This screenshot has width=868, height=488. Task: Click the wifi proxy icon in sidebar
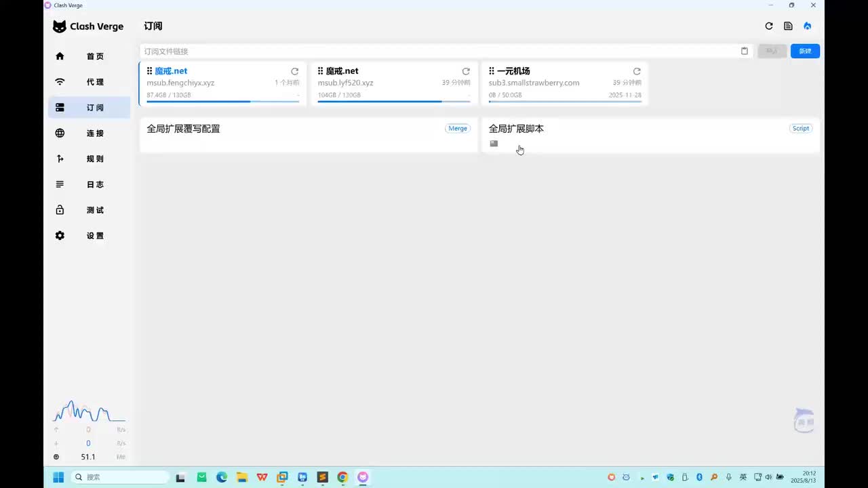[x=60, y=82]
